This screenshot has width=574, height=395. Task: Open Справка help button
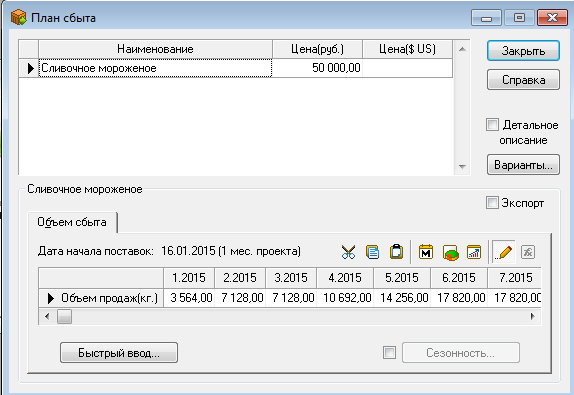pos(523,80)
